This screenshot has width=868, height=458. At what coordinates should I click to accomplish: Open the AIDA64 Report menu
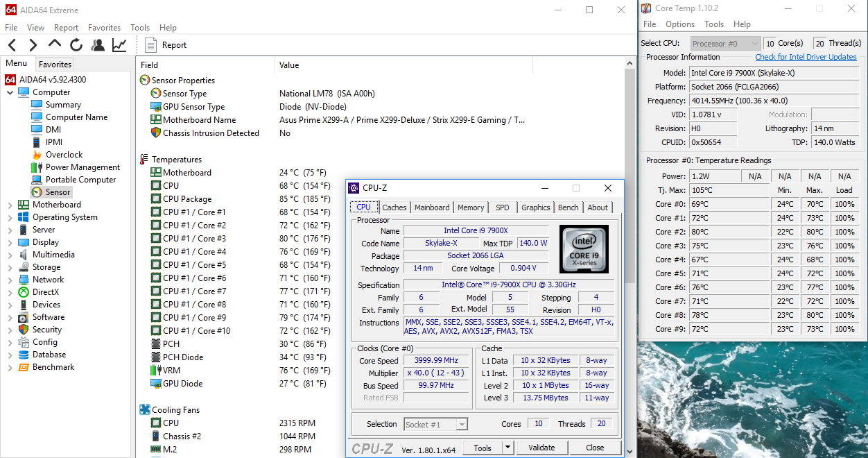click(66, 28)
